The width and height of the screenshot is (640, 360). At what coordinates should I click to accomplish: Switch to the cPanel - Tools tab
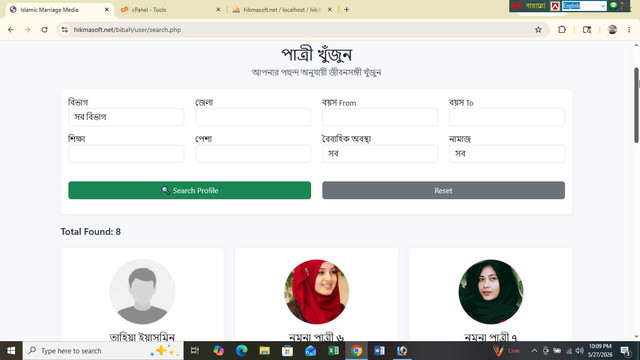coord(171,10)
